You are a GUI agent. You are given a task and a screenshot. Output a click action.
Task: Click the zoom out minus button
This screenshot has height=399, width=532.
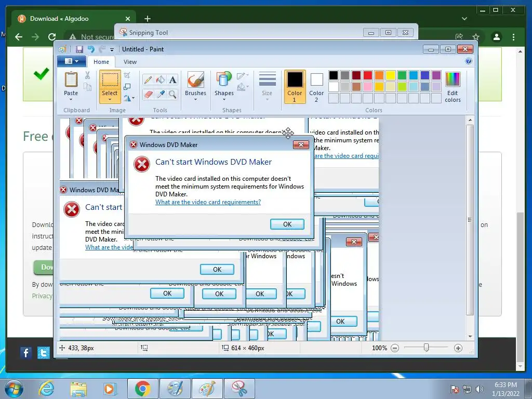[395, 348]
